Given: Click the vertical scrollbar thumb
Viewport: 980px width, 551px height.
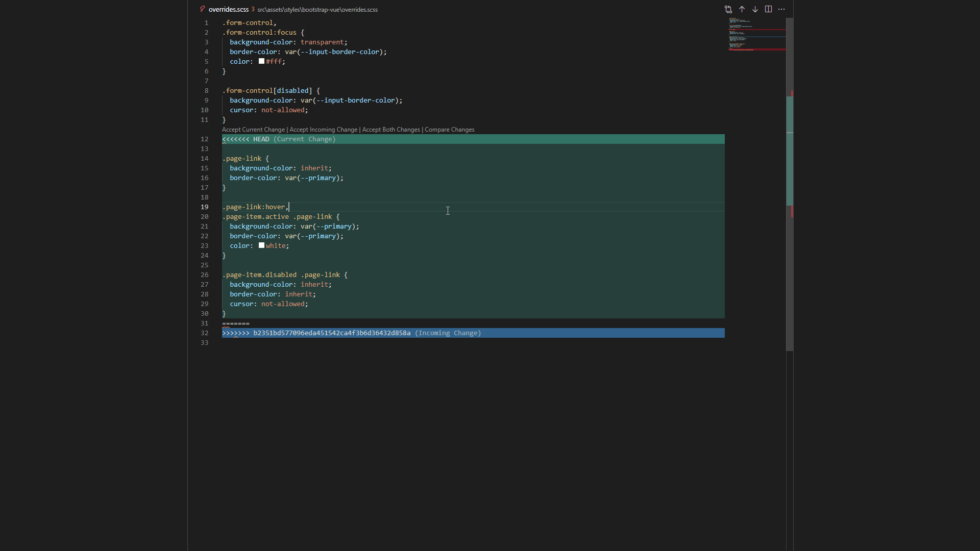Looking at the screenshot, I should click(790, 184).
